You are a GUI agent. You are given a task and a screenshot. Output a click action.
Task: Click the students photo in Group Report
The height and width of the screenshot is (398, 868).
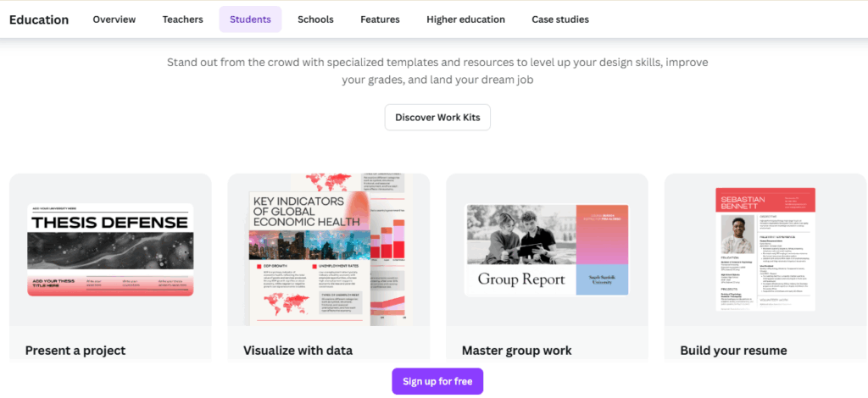pos(520,235)
